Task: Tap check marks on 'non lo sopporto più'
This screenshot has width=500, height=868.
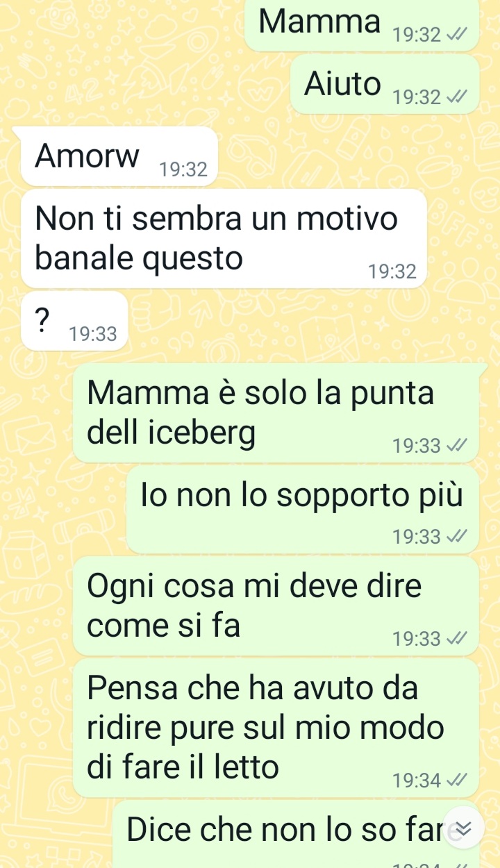Action: tap(453, 536)
